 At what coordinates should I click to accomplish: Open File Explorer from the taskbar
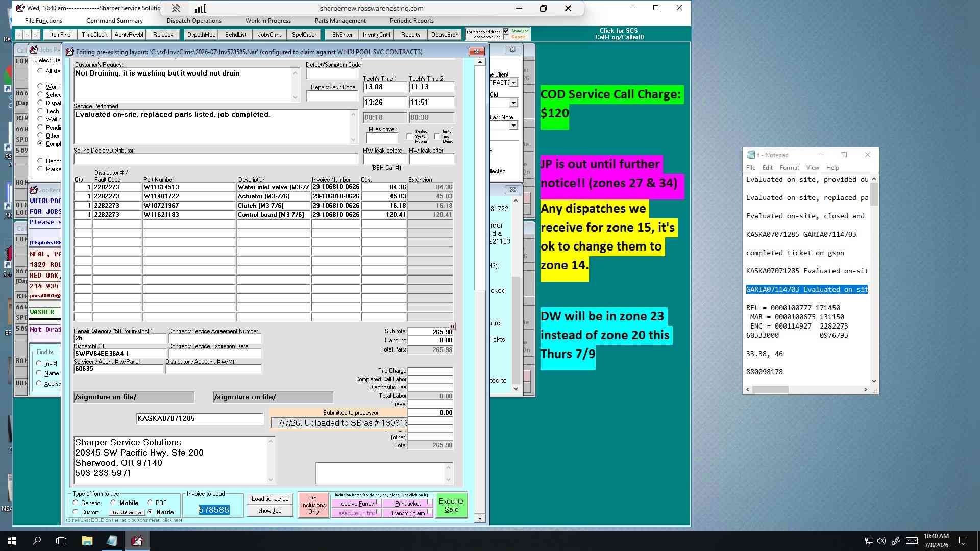(x=87, y=541)
